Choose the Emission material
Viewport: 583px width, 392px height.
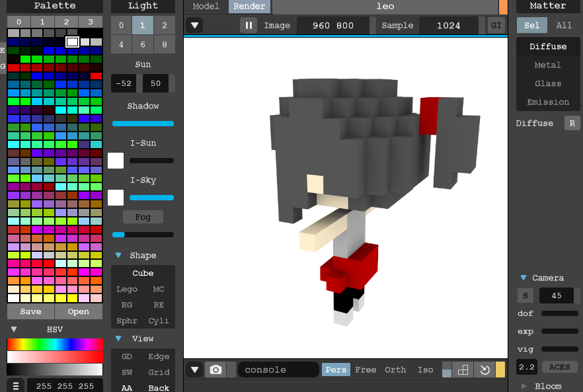click(x=548, y=102)
